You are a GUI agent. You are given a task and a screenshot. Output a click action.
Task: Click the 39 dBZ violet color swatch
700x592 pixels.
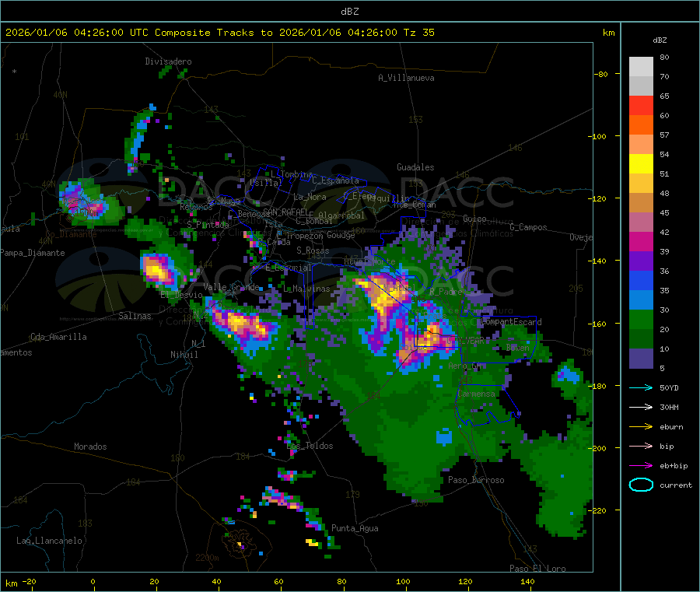coord(641,261)
